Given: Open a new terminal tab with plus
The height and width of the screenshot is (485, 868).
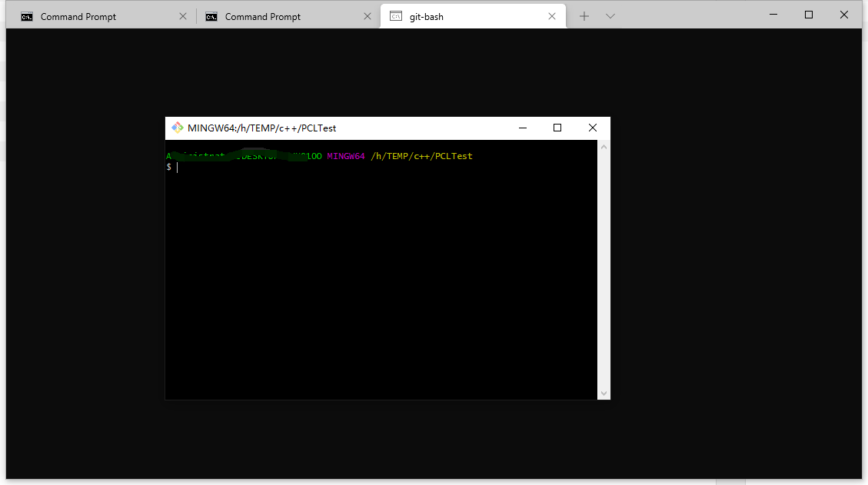Looking at the screenshot, I should [x=584, y=17].
